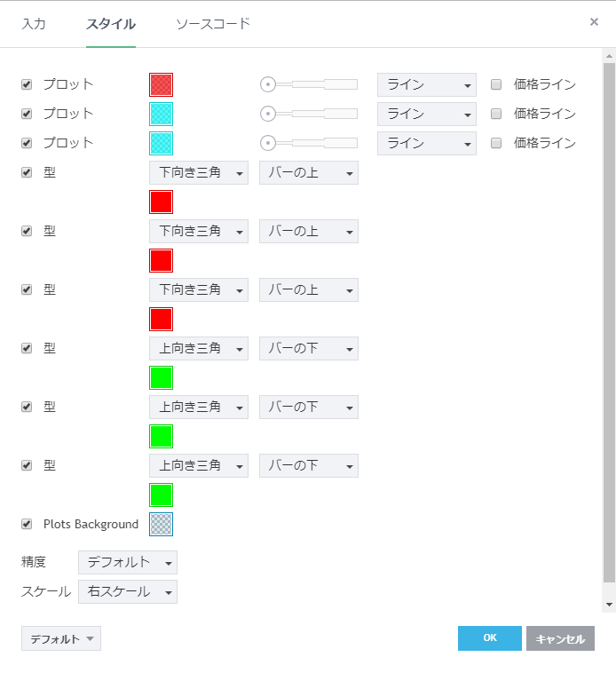Enable 価格ライン for the first plot
The height and width of the screenshot is (673, 616).
point(496,84)
